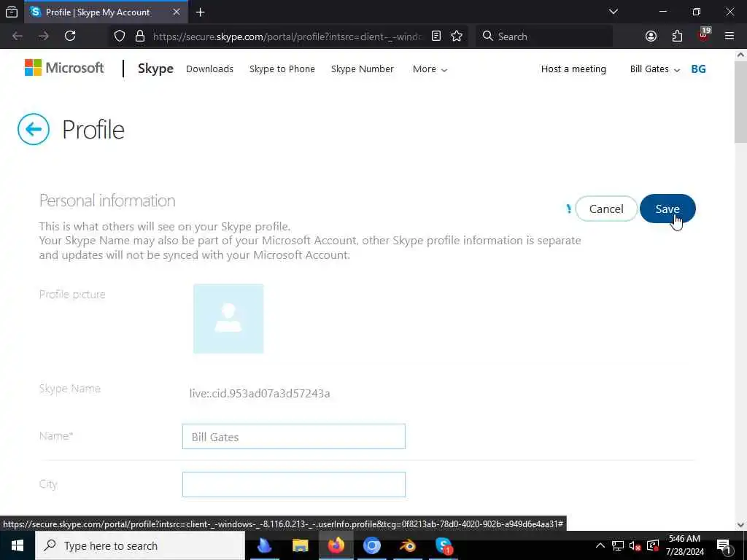Click the Skype Name live:.cid.953ad07a3d57243a
The height and width of the screenshot is (560, 747).
point(260,393)
